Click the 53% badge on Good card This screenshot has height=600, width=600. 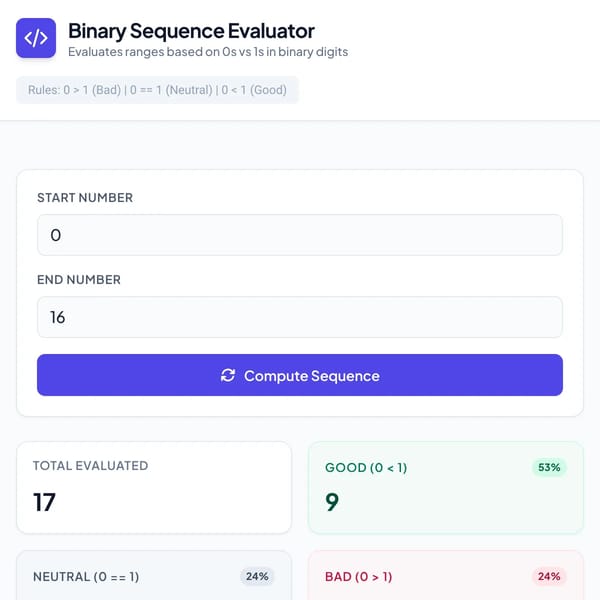click(x=549, y=467)
